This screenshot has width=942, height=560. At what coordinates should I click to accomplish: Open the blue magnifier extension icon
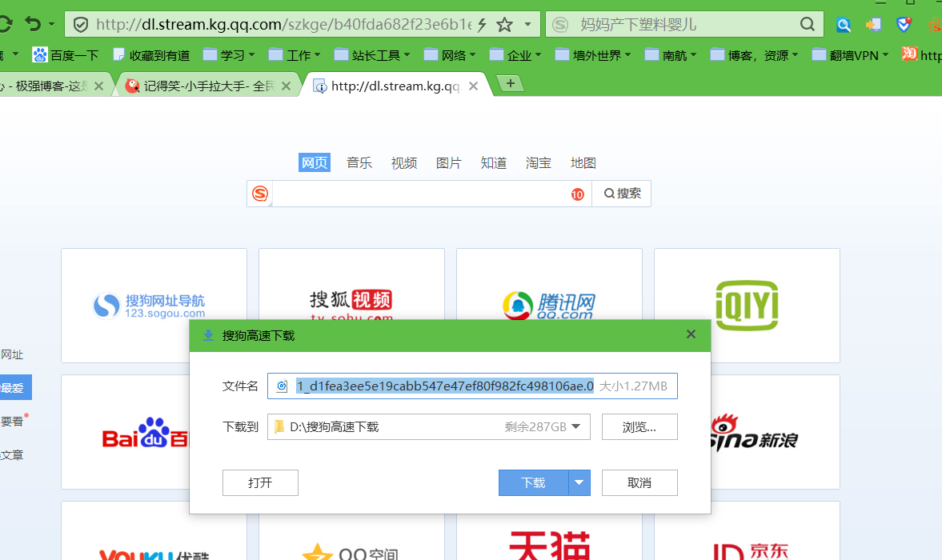point(844,25)
